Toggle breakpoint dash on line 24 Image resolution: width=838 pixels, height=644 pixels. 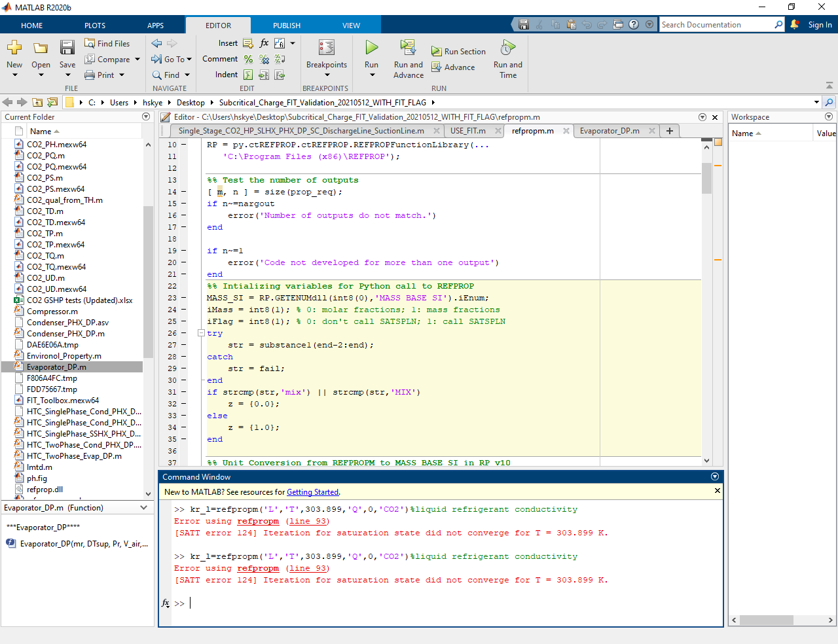click(x=184, y=310)
